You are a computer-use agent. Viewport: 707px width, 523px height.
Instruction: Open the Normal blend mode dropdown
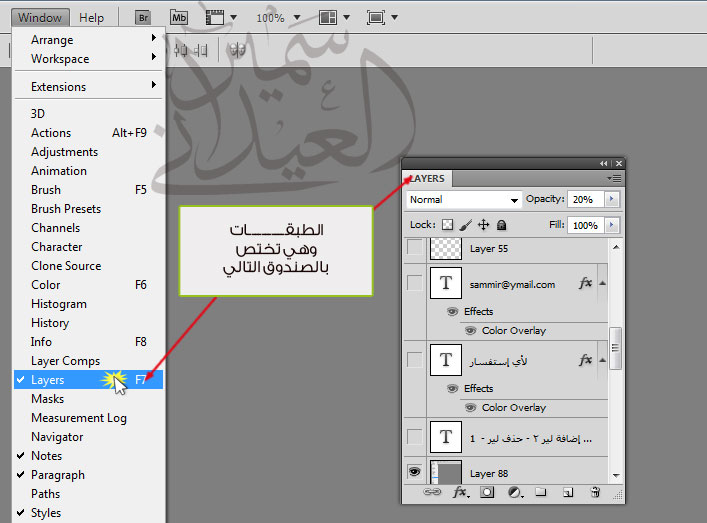click(464, 199)
